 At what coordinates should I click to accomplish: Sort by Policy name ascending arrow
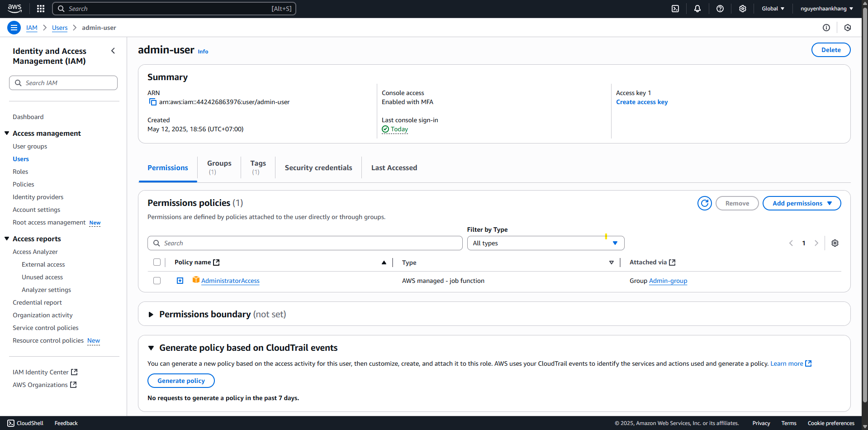pos(384,263)
